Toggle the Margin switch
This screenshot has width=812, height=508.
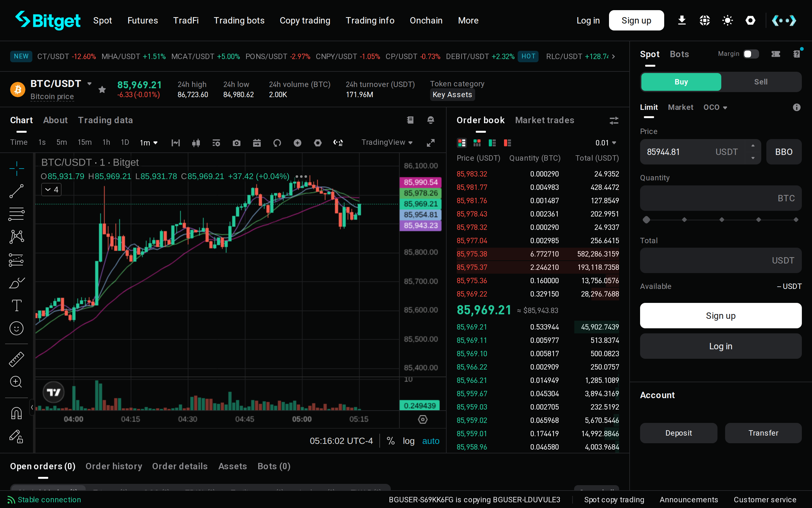click(x=750, y=54)
